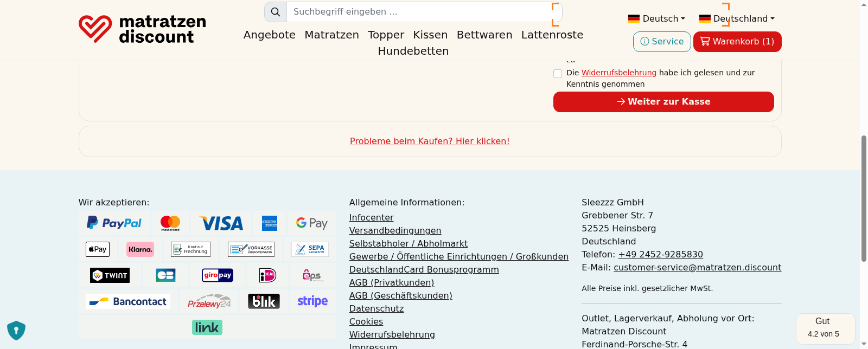This screenshot has height=349, width=868.
Task: Click the TWINT payment logo
Action: point(110,275)
